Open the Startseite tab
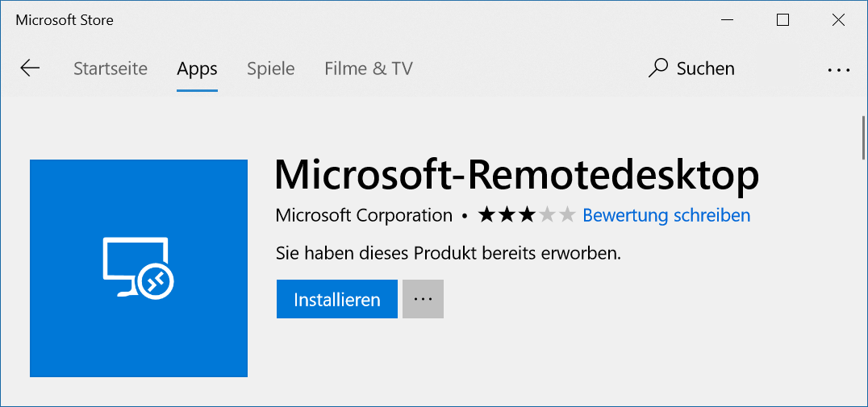 pos(111,69)
